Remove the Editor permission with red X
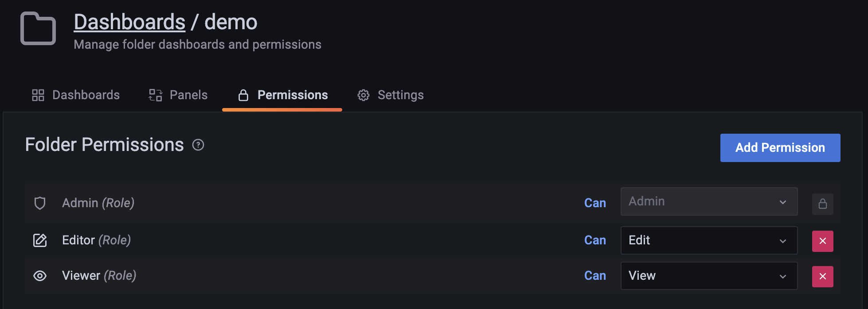868x309 pixels. coord(822,241)
